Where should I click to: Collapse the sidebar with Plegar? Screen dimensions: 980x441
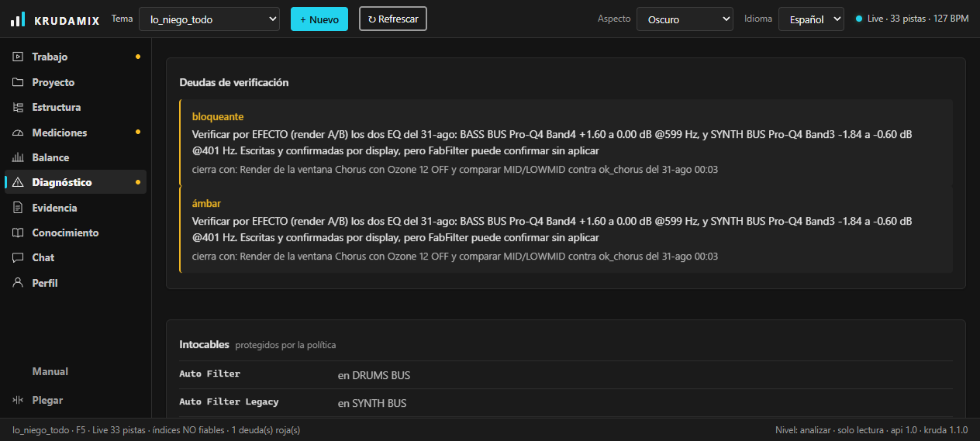75,400
